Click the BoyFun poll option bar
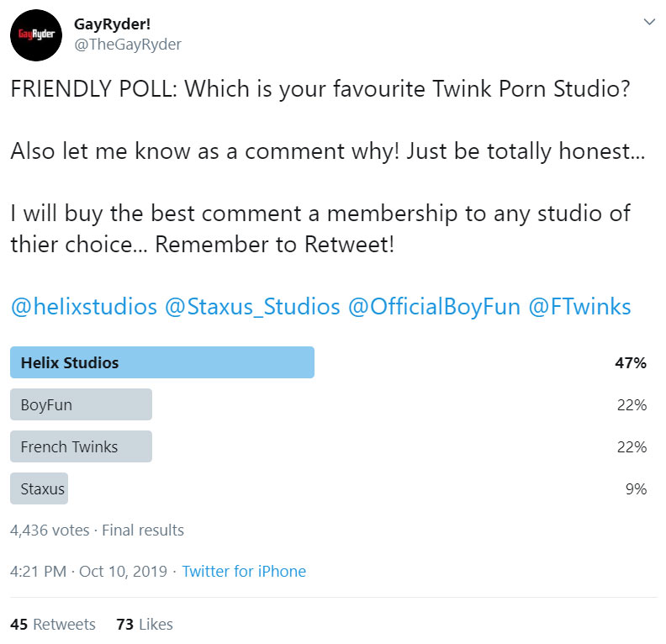The width and height of the screenshot is (666, 644). pyautogui.click(x=81, y=404)
